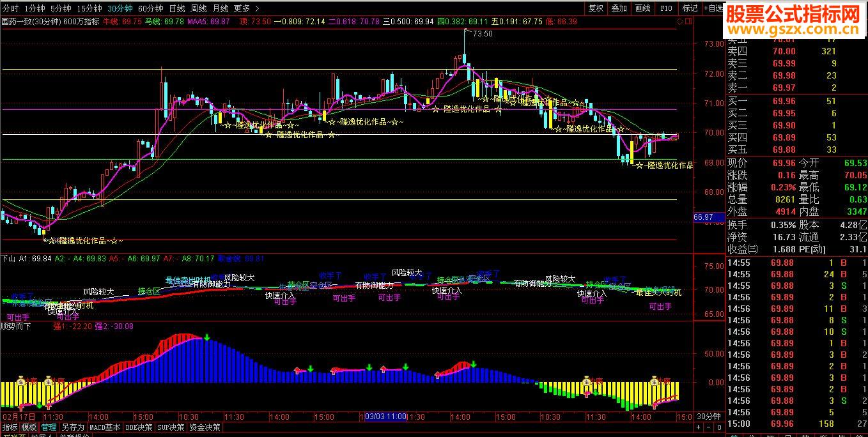This screenshot has width=868, height=437.
Task: Click the 现价 value 69.96
Action: point(783,163)
